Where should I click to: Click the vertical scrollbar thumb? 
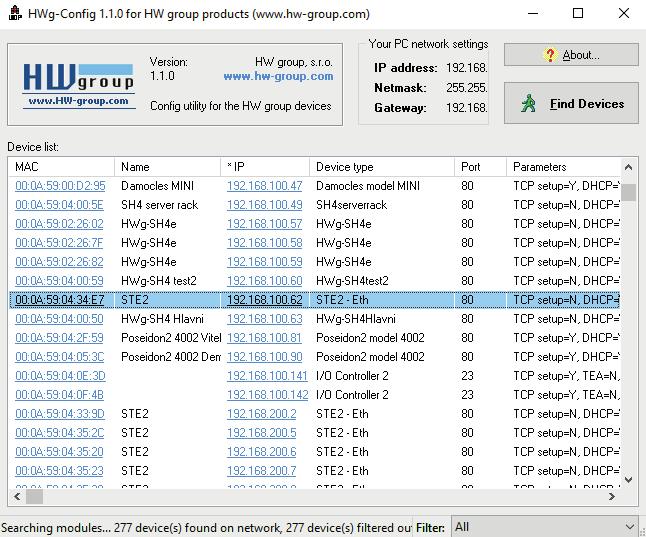pyautogui.click(x=629, y=192)
